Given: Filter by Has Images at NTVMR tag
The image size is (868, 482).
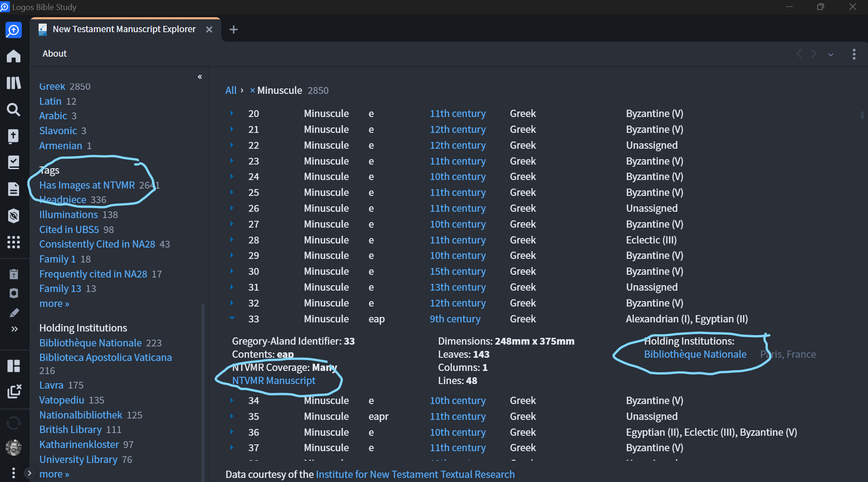Looking at the screenshot, I should pyautogui.click(x=87, y=185).
